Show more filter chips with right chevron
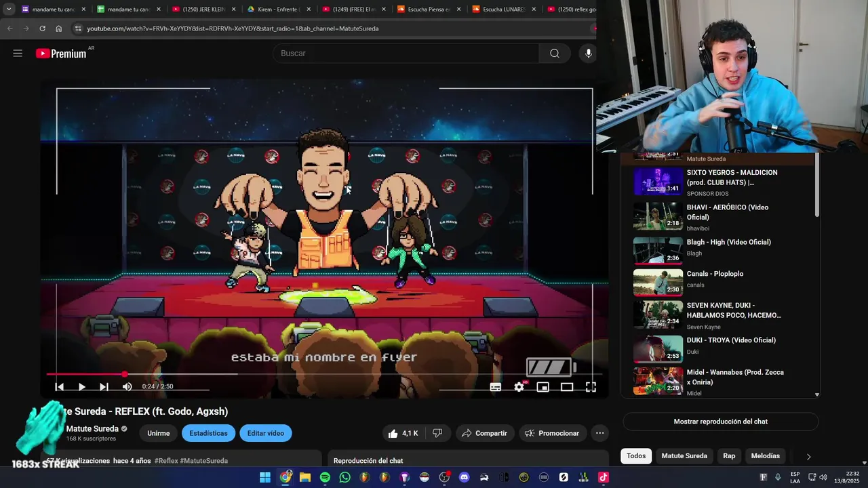 [808, 456]
